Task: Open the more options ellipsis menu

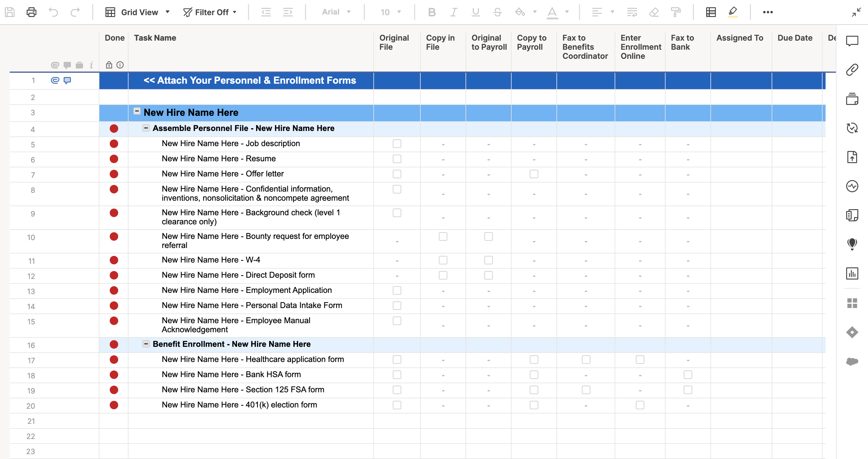Action: tap(768, 12)
